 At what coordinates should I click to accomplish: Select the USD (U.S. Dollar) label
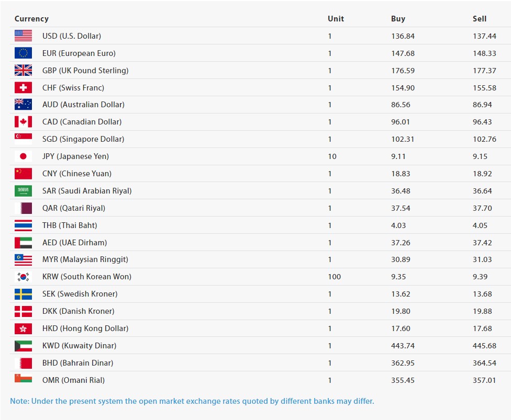pyautogui.click(x=72, y=36)
